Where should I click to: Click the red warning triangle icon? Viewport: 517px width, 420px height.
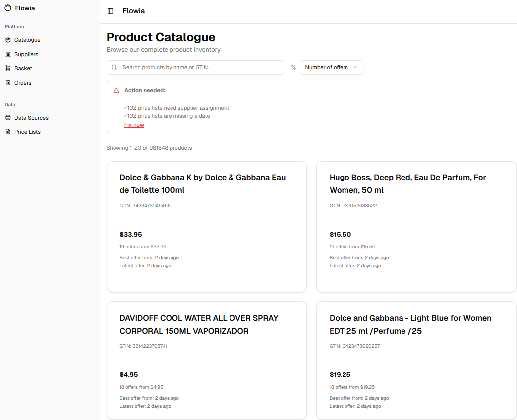[116, 90]
